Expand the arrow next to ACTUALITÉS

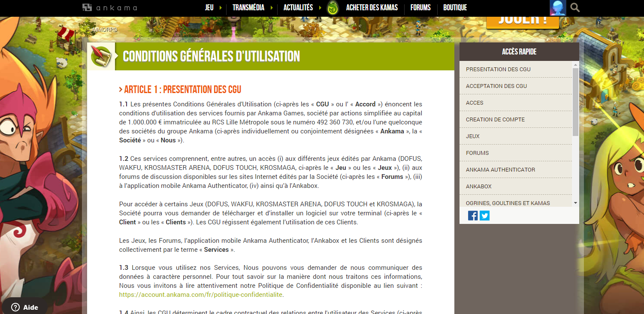pyautogui.click(x=320, y=8)
